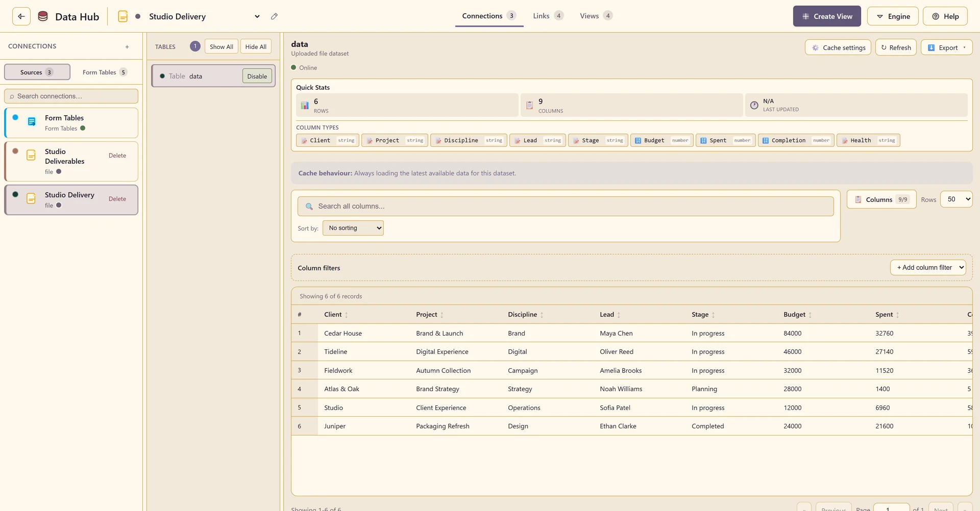Click the Client string column type chip
980x511 pixels.
tap(328, 140)
